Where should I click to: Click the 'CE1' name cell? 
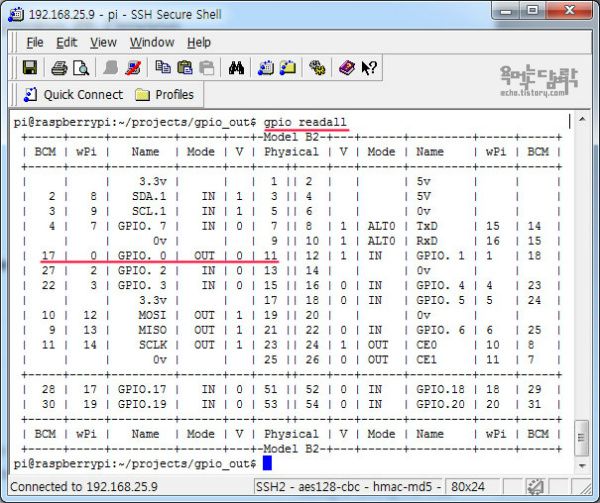427,360
